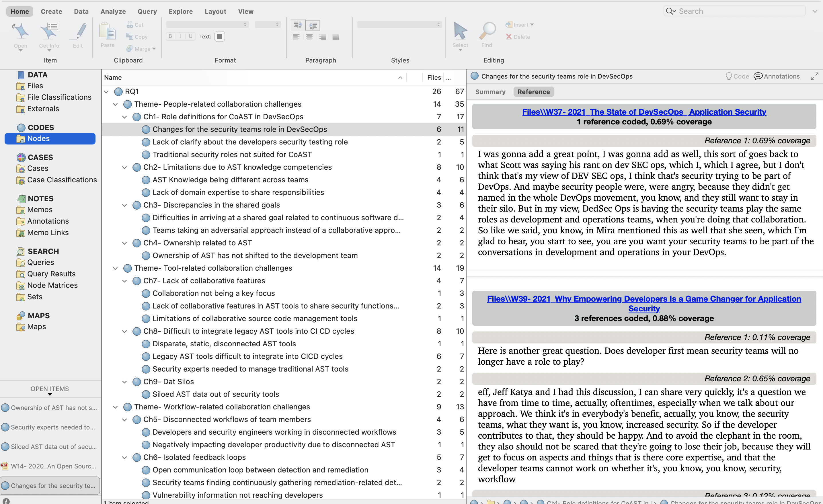Click the expand detail view arrows icon
Viewport: 823px width, 504px height.
point(814,77)
